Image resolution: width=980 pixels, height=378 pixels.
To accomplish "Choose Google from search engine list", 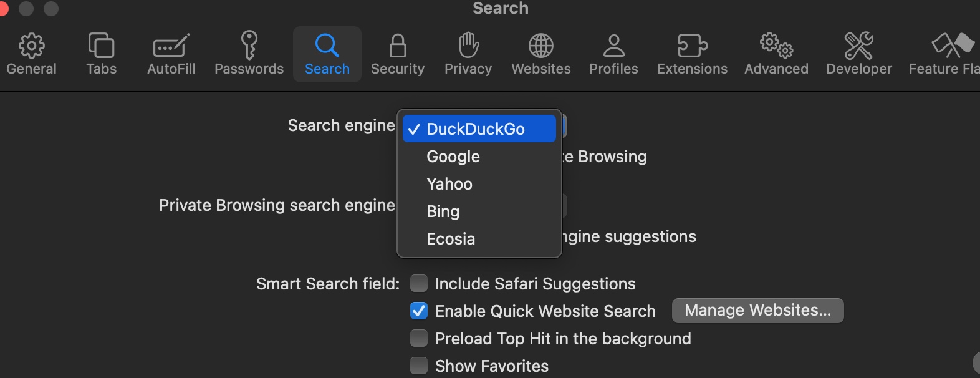I will 453,157.
